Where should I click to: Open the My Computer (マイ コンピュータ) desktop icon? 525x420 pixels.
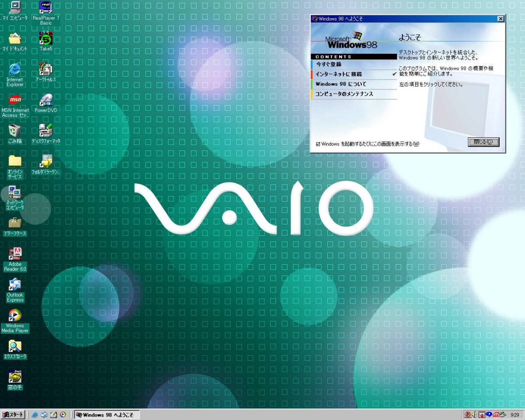15,11
